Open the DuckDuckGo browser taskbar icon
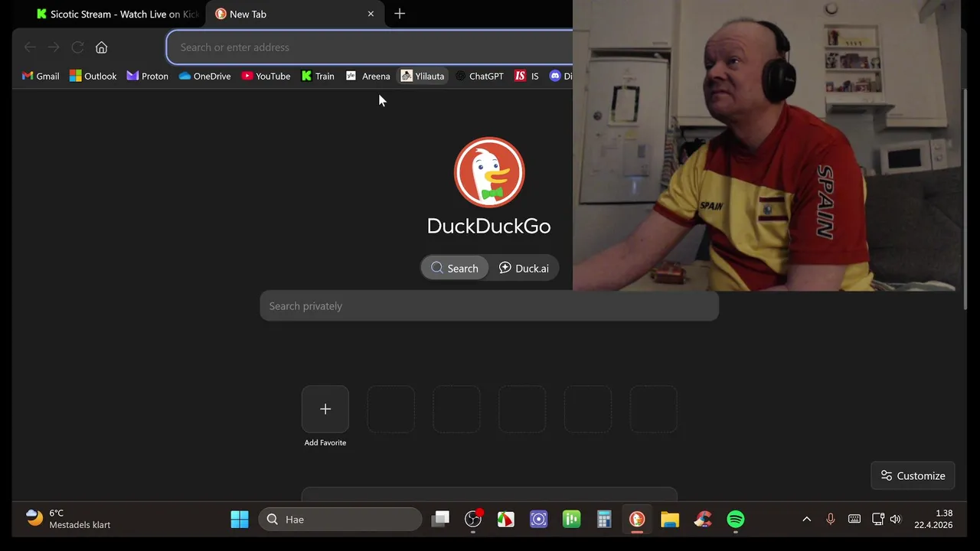This screenshot has height=551, width=980. pyautogui.click(x=637, y=520)
